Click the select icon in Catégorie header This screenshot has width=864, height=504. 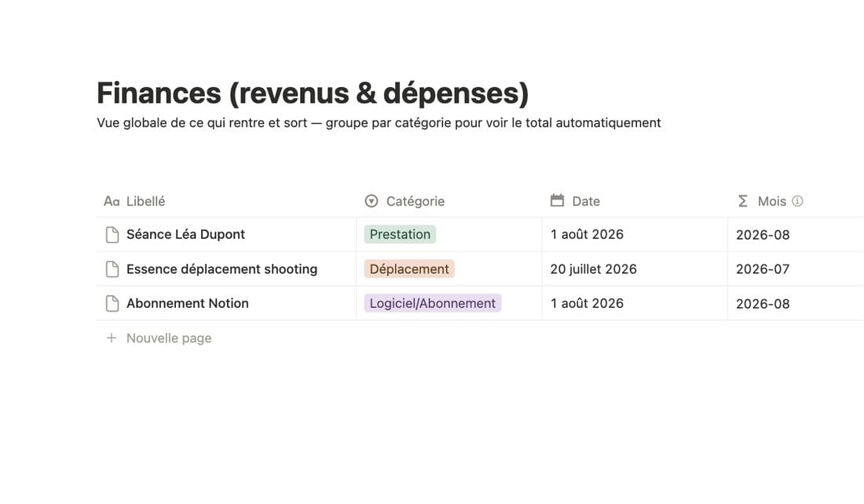pos(372,201)
